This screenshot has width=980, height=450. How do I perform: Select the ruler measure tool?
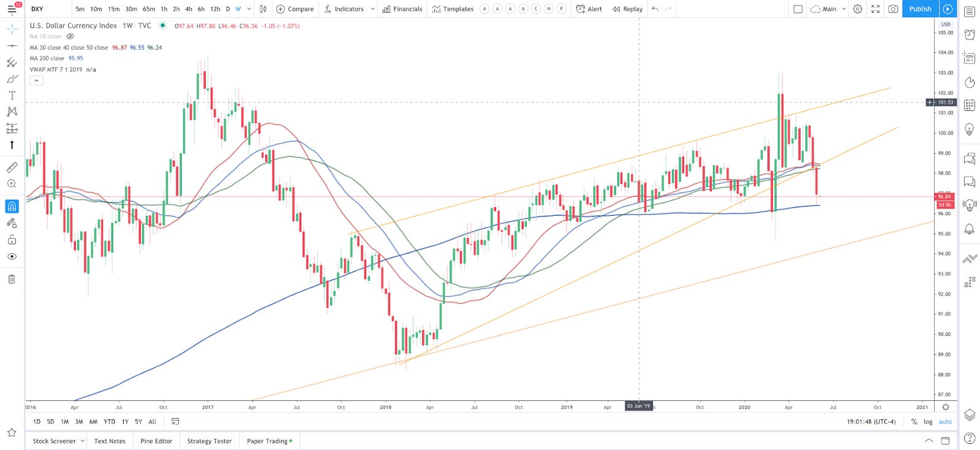(12, 167)
